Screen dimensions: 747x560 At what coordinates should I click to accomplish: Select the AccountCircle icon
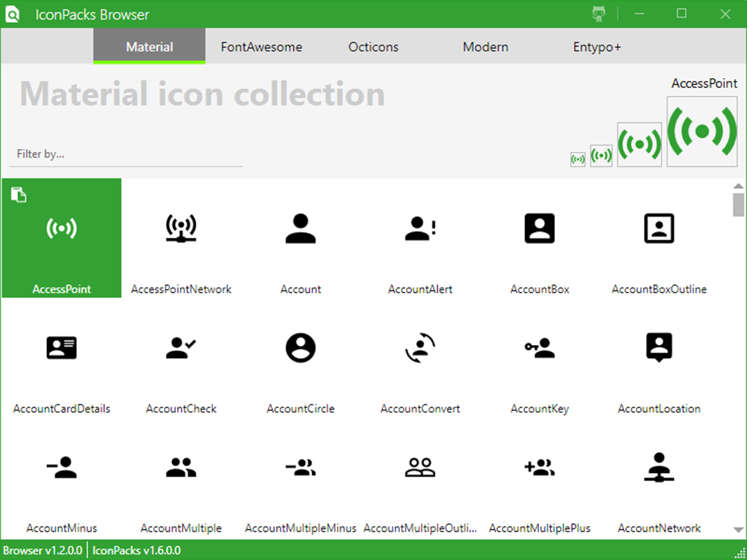tap(301, 357)
